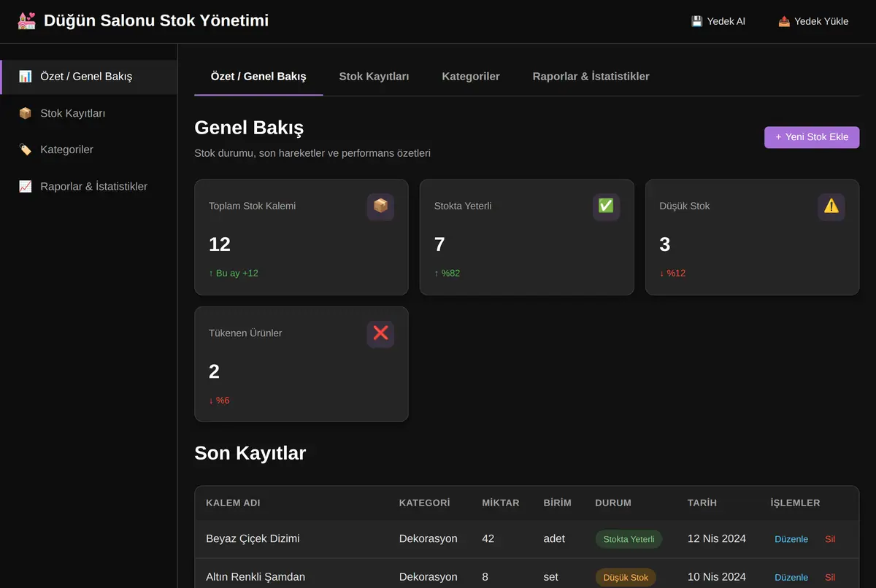Click the chart icon beside Raporlar & İstatistikler sidebar

[x=26, y=187]
